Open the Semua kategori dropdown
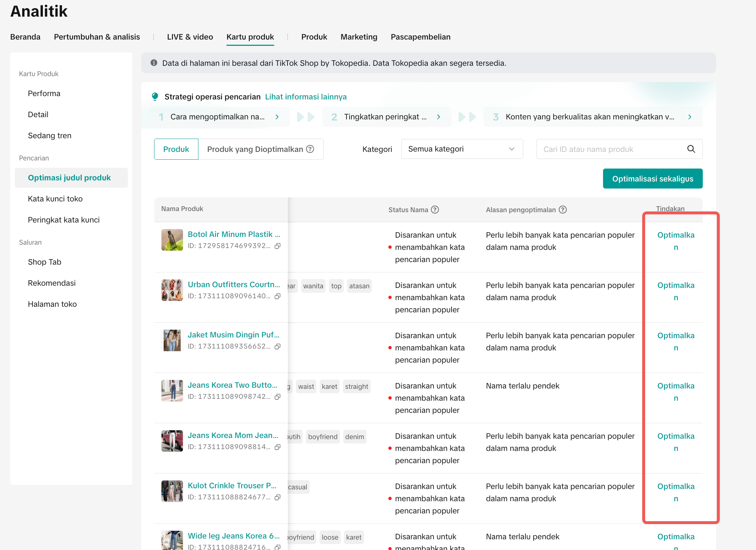This screenshot has width=756, height=550. tap(462, 149)
